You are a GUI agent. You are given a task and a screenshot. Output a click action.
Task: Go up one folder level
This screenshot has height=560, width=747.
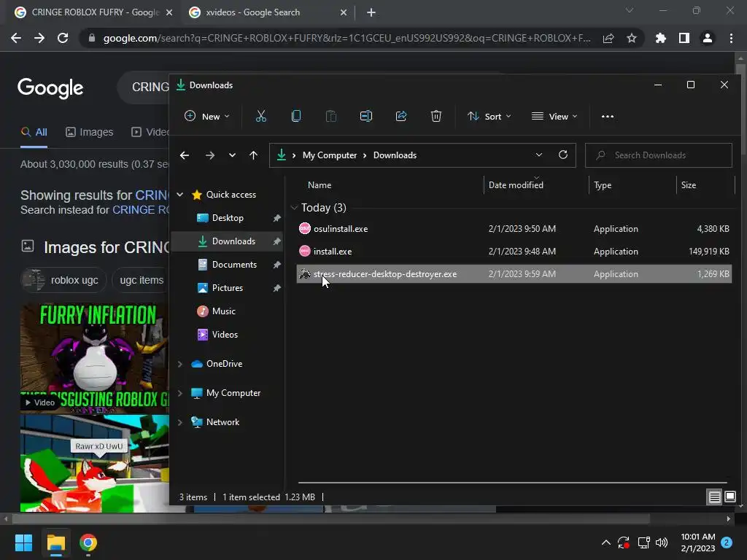(x=253, y=155)
